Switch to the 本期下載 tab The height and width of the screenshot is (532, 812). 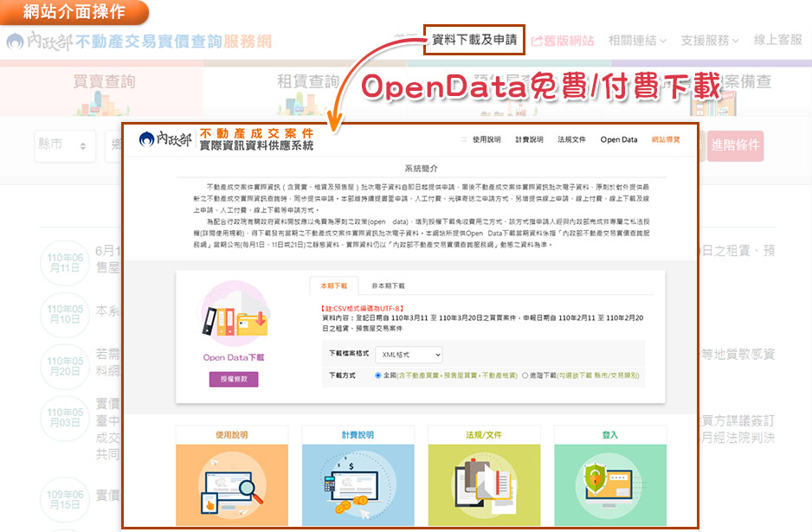tap(333, 285)
